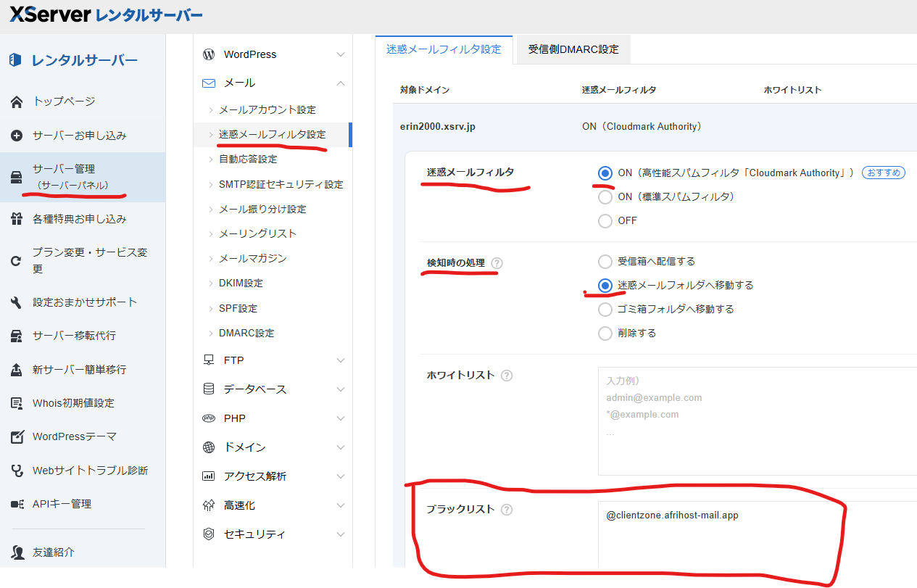This screenshot has height=588, width=917.
Task: Open SMTP認証セキュリティ設定 submenu item
Action: (x=281, y=184)
